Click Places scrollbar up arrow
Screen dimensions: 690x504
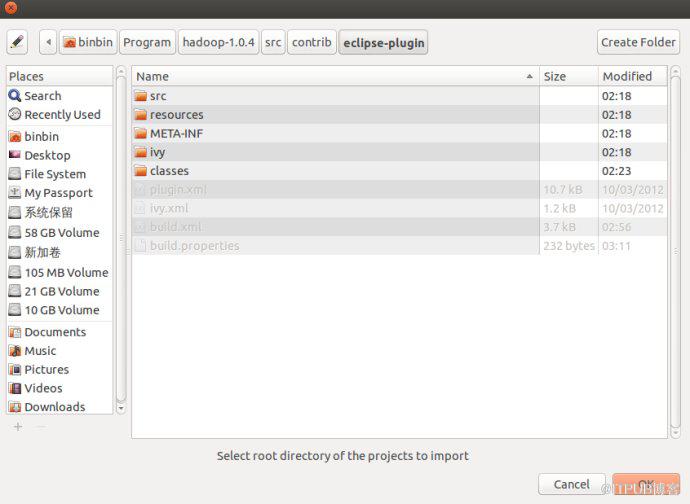121,71
